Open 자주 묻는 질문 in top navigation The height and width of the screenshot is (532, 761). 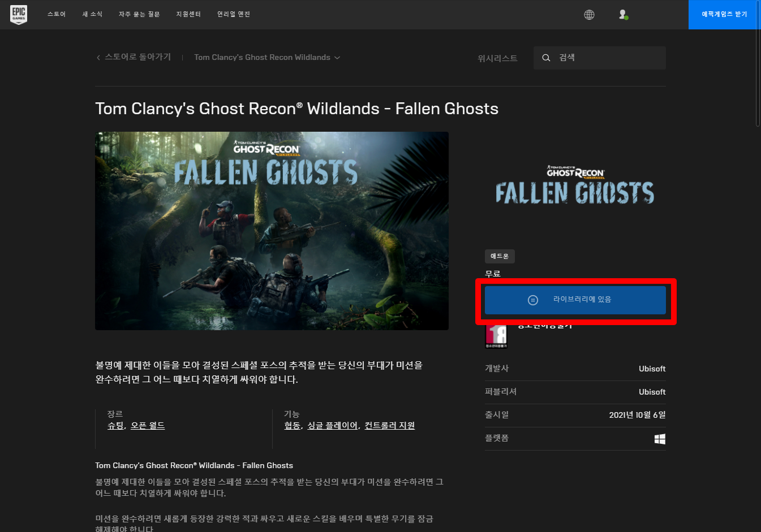[139, 14]
